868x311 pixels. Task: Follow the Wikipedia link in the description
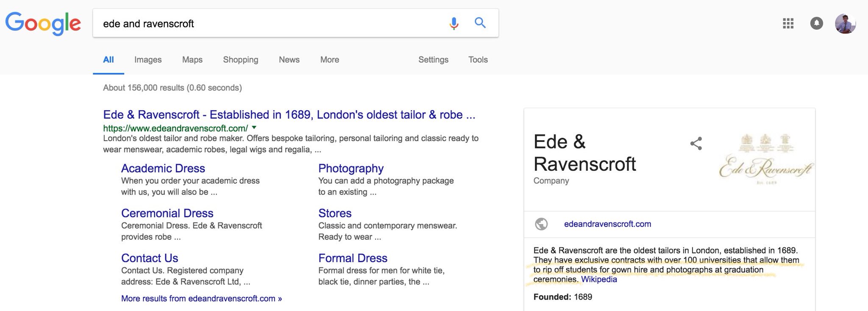click(599, 279)
